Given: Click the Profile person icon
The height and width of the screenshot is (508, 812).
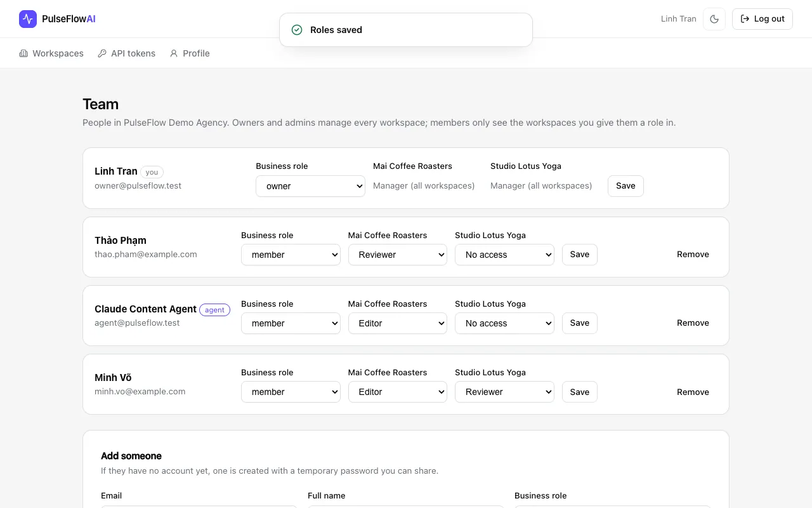Looking at the screenshot, I should click(x=174, y=53).
